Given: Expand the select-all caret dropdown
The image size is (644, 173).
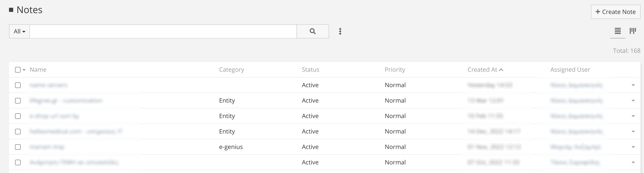Looking at the screenshot, I should (x=24, y=70).
